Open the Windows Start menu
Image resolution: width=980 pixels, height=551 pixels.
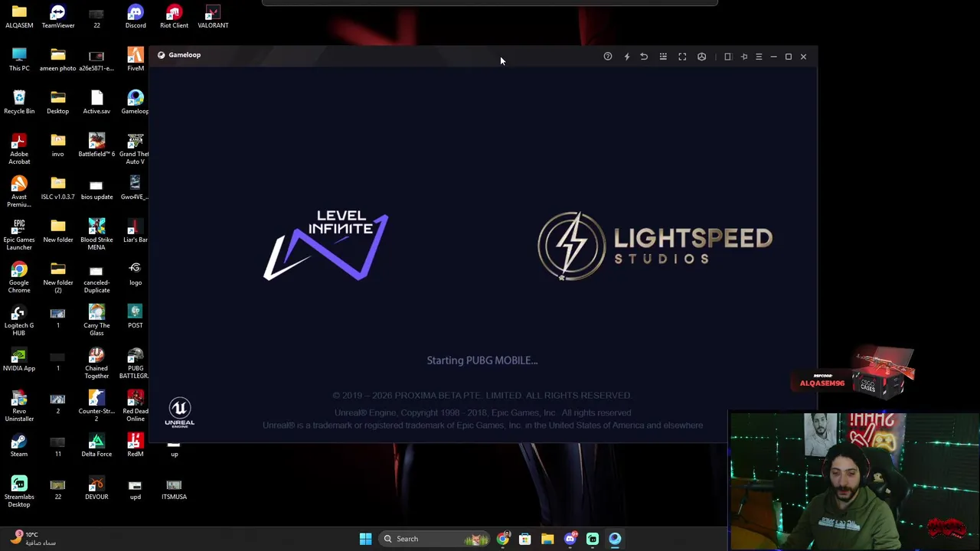[x=365, y=539]
